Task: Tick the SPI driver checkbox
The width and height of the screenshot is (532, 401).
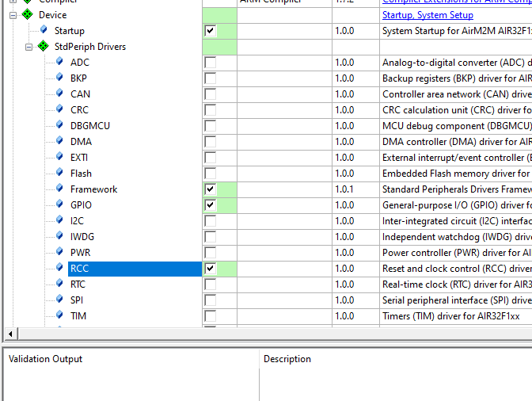Action: pos(210,300)
